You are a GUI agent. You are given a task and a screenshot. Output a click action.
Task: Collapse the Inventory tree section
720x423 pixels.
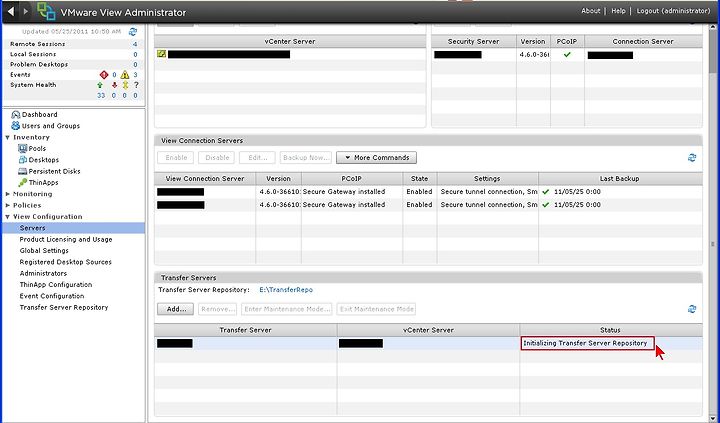tap(7, 137)
